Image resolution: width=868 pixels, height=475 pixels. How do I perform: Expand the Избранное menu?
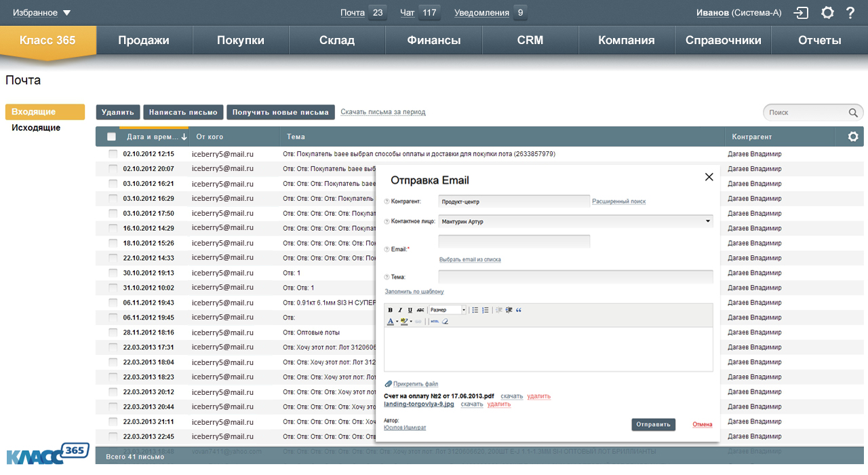(x=41, y=13)
